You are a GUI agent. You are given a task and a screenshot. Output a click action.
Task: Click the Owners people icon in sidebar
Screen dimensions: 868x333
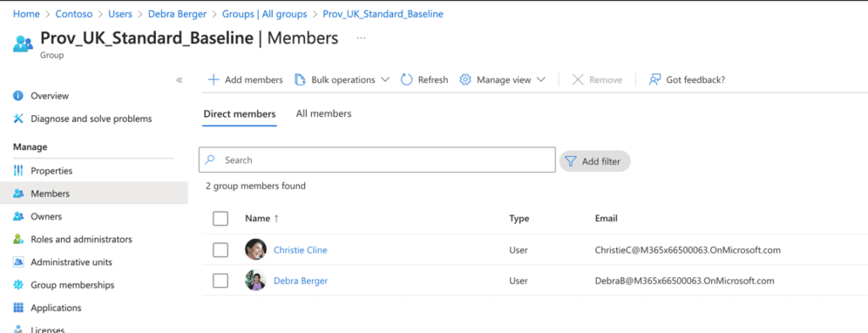click(19, 216)
